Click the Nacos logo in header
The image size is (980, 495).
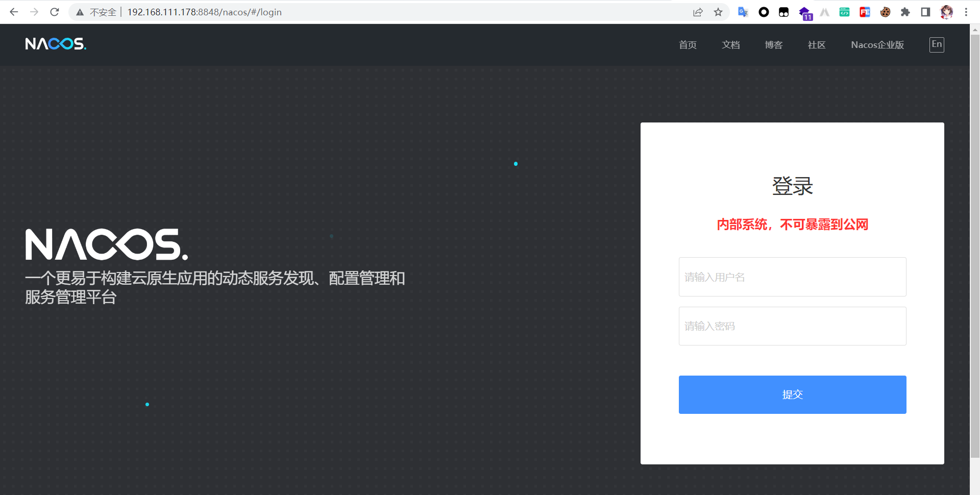coord(56,44)
